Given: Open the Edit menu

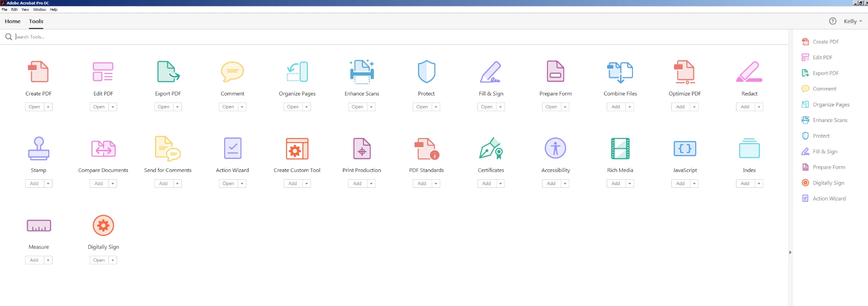Looking at the screenshot, I should [14, 10].
